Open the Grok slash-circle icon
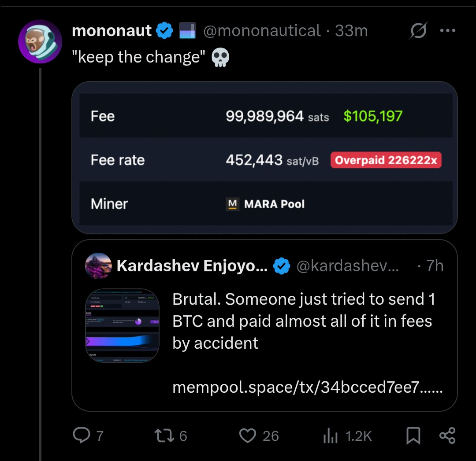Screen dimensions: 476x461 (418, 31)
